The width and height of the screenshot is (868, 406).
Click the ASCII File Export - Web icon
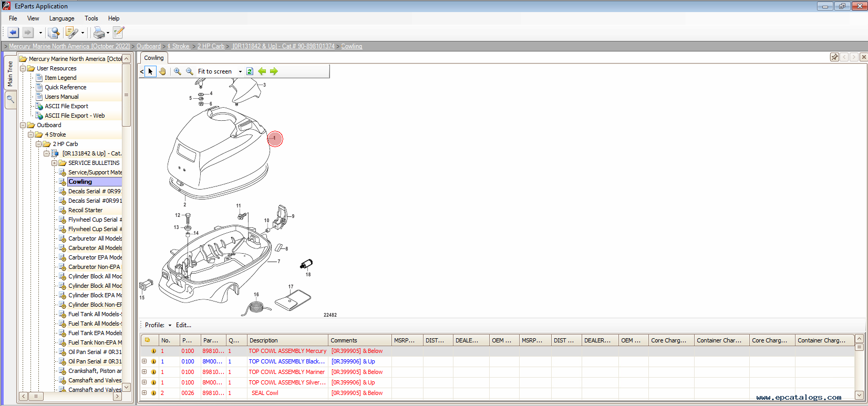tap(39, 116)
